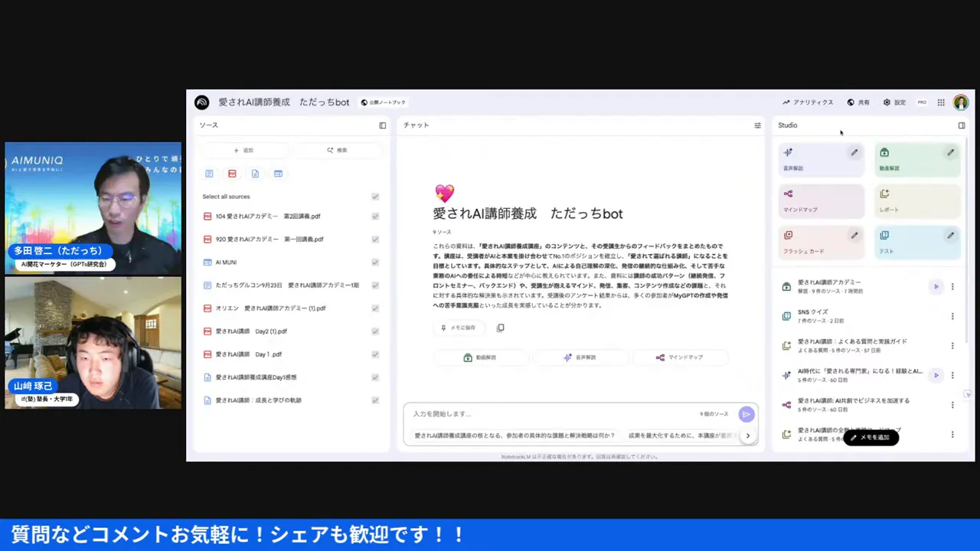This screenshot has height=551, width=980.
Task: Click the メモを追加 button
Action: tap(871, 438)
